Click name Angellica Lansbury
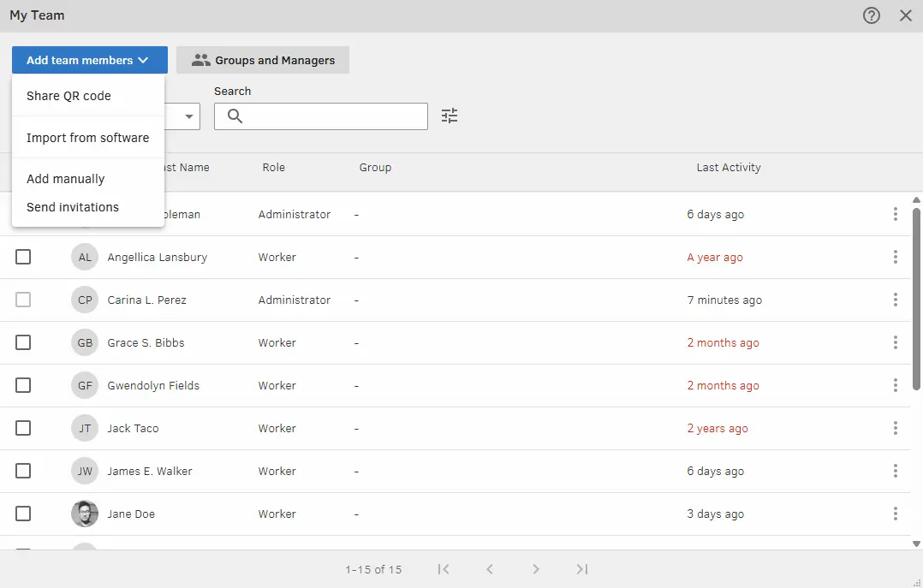Screen dimensions: 923x588 pos(158,258)
